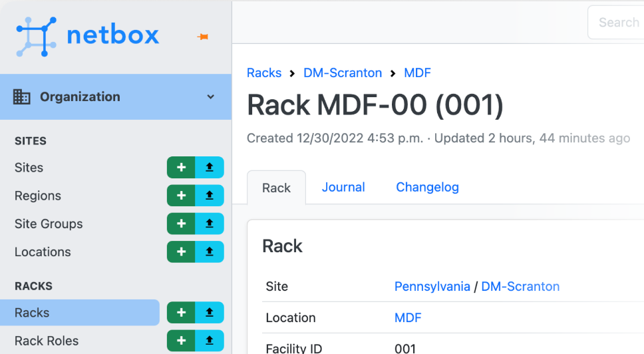Screen dimensions: 644x354
Task: Add a new site group via plus icon
Action: [x=181, y=224]
